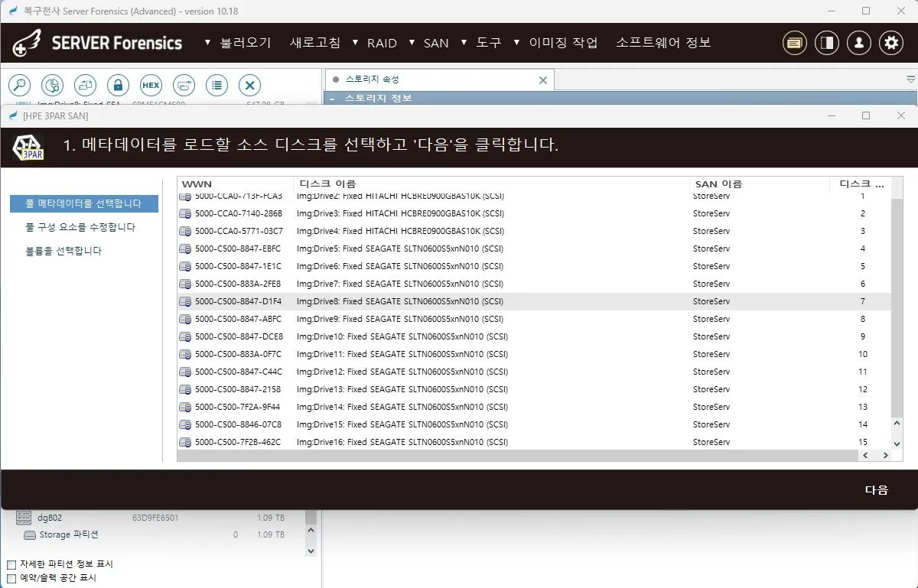918x588 pixels.
Task: Select Img:Drive2: Fixed HITACHI entry
Action: click(400, 197)
